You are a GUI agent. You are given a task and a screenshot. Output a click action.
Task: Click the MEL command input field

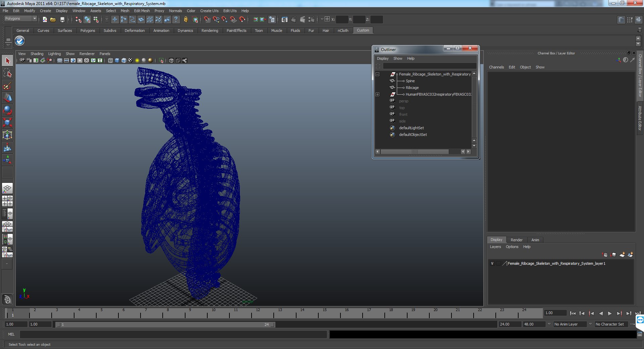click(x=173, y=334)
